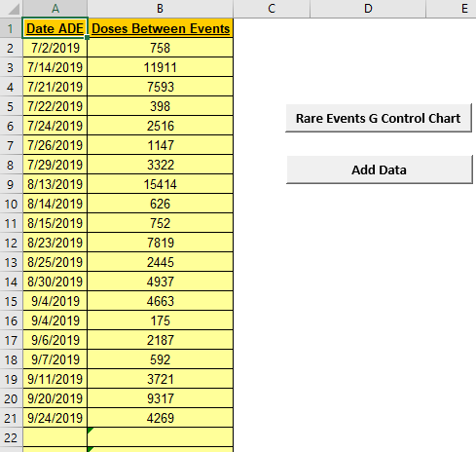
Task: Click the Rare Events G Control Chart button
Action: pos(379,118)
